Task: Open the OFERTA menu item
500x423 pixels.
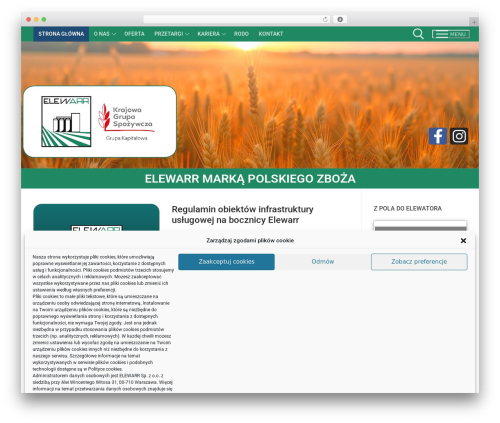Action: coord(134,34)
